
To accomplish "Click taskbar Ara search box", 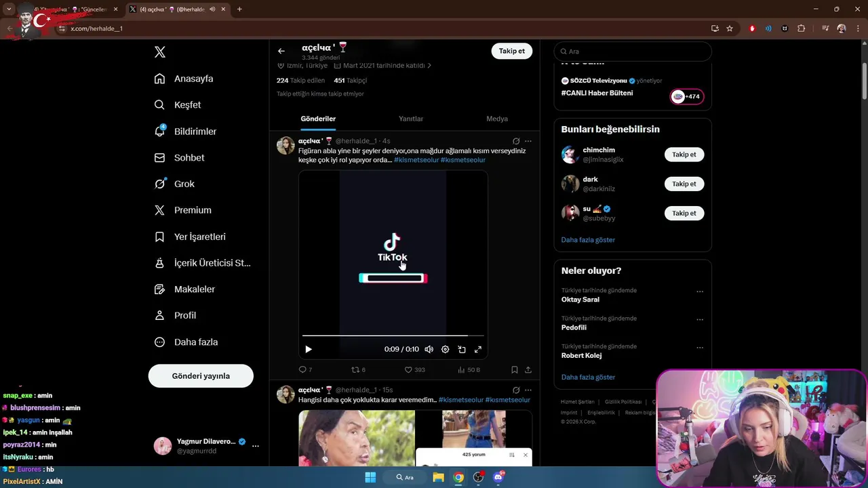I will click(x=406, y=477).
